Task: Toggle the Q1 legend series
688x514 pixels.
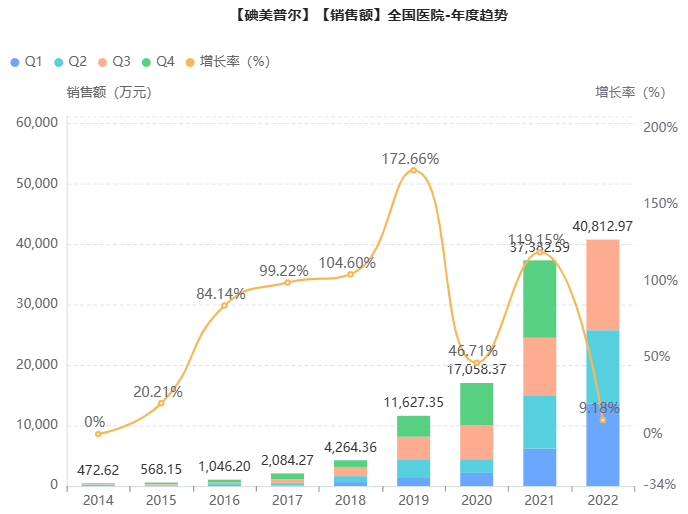Action: (26, 62)
